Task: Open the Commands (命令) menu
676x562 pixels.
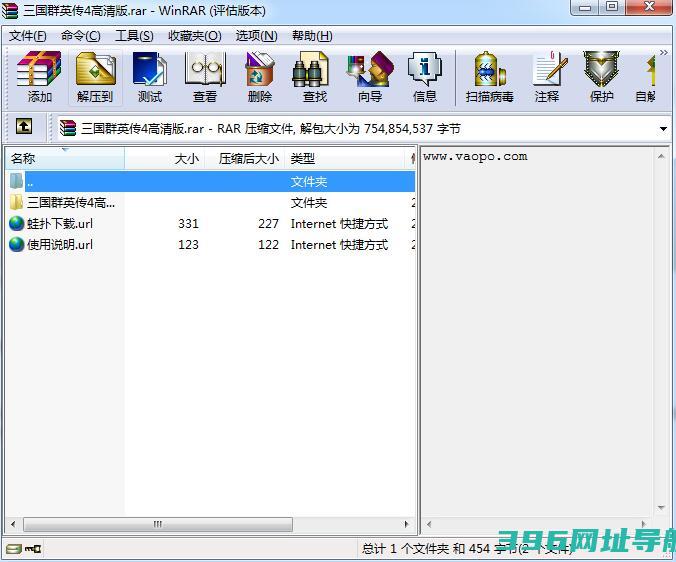Action: pos(81,36)
